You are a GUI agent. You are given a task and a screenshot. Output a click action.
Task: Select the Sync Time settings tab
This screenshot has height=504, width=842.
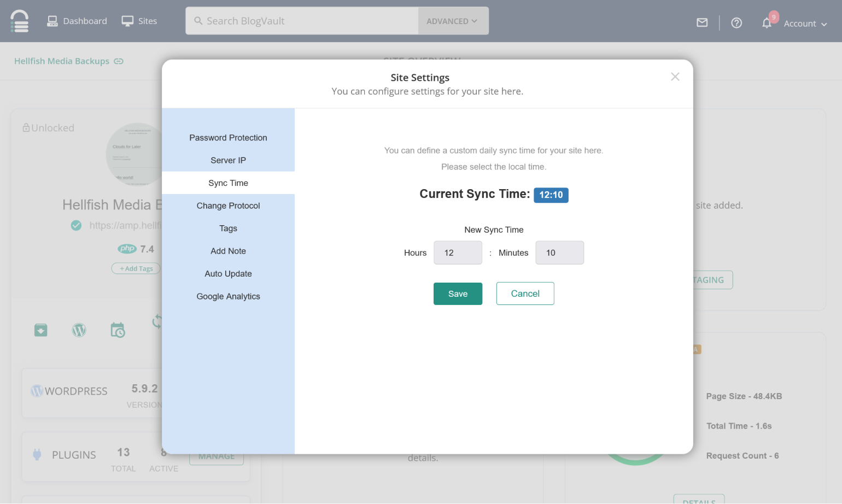pyautogui.click(x=229, y=183)
